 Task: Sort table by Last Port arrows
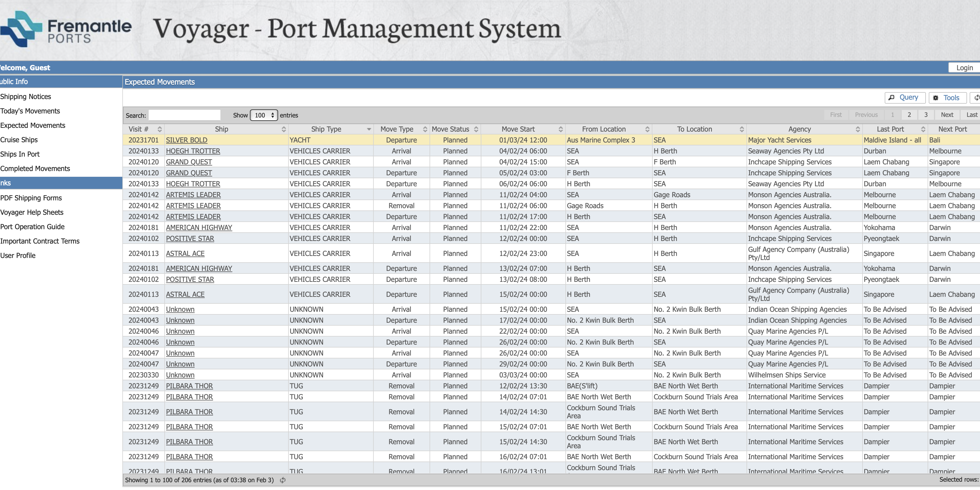click(923, 129)
